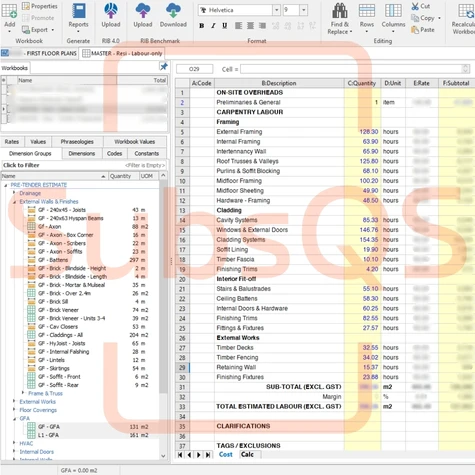Screen dimensions: 475x475
Task: Toggle bold formatting
Action: pyautogui.click(x=201, y=26)
